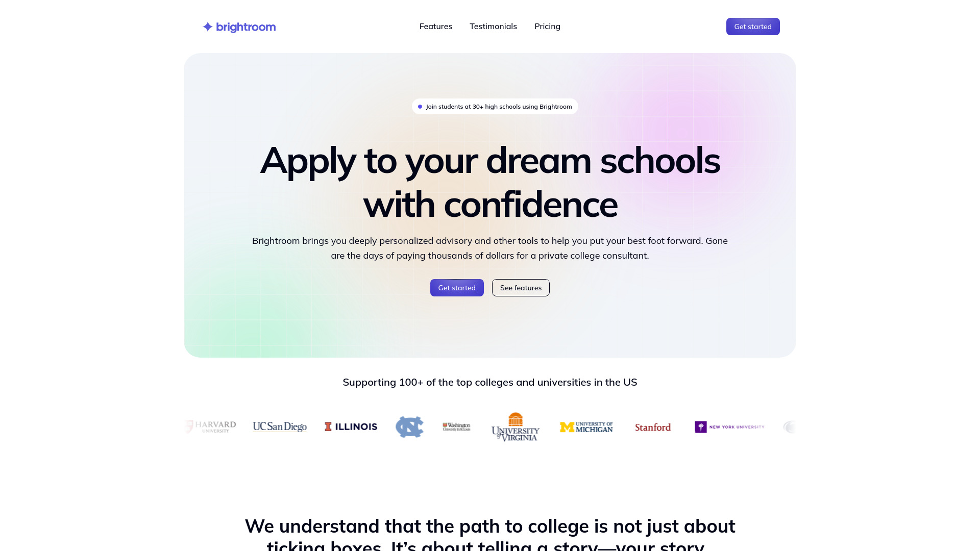Click the Testimonials navigation link
Screen dimensions: 980x551
click(494, 26)
